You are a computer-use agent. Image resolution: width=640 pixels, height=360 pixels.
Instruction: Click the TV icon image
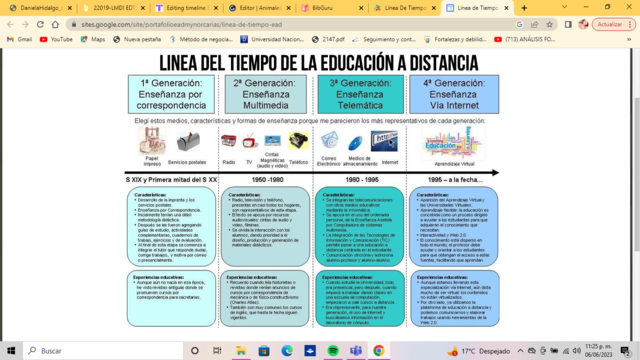[249, 142]
